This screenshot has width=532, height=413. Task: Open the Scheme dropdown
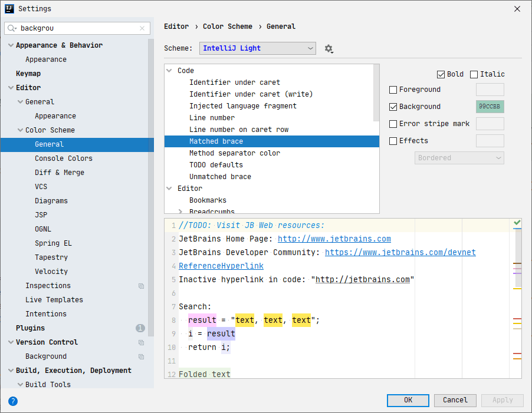click(x=258, y=48)
